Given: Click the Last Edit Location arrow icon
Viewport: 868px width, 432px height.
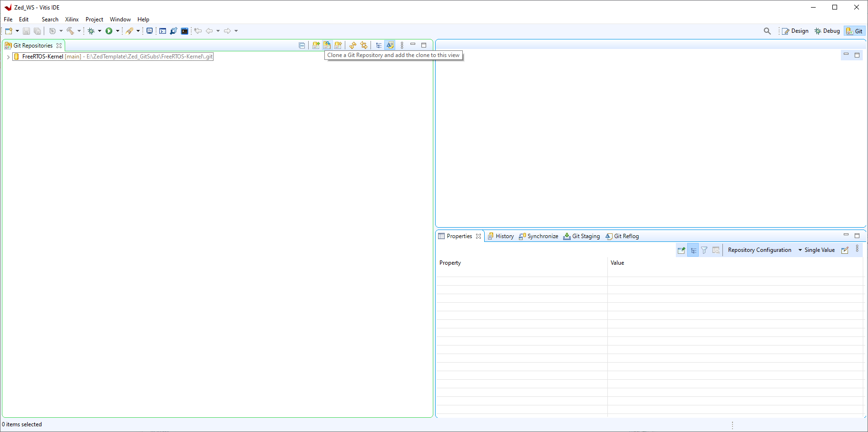Looking at the screenshot, I should point(198,31).
